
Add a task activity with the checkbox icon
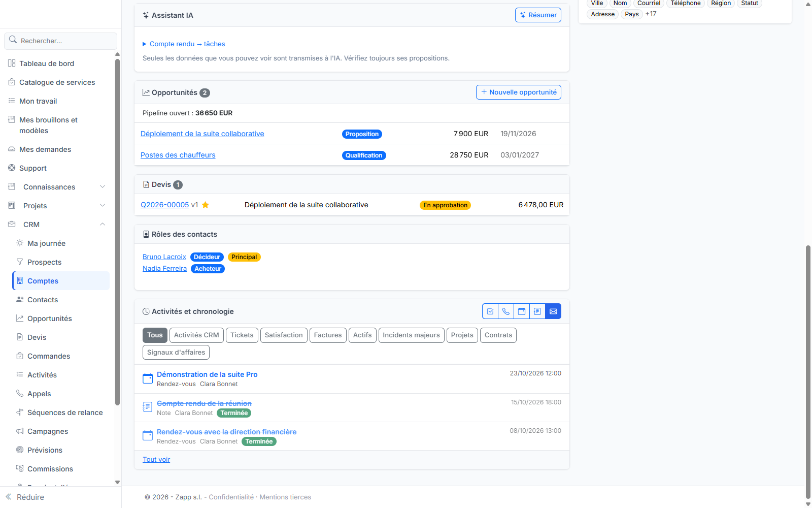(490, 311)
